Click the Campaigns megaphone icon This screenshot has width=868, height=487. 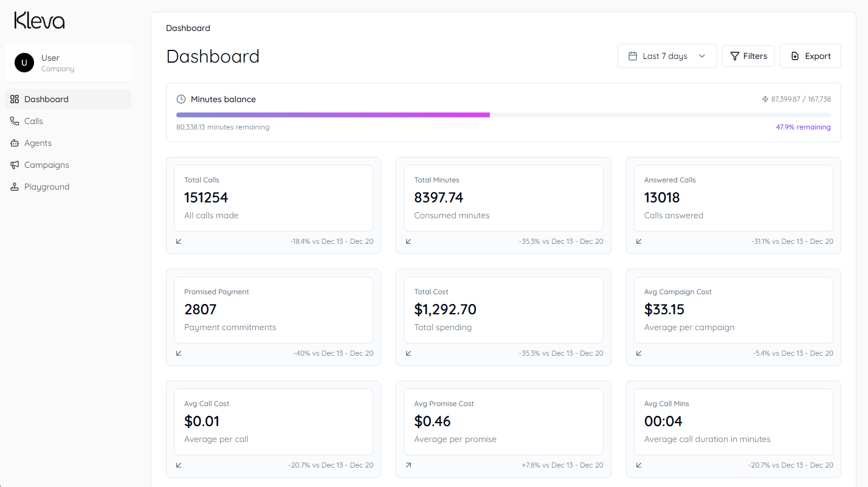(x=15, y=165)
